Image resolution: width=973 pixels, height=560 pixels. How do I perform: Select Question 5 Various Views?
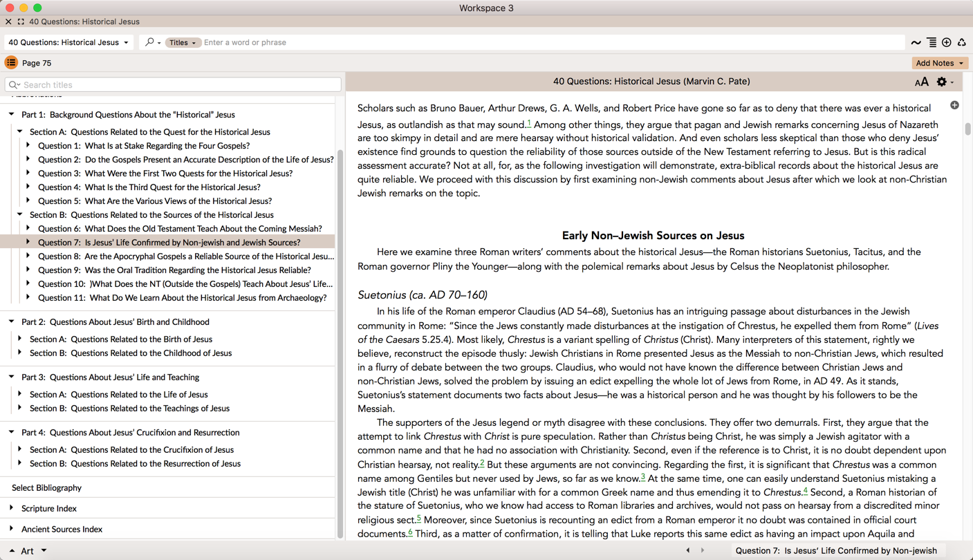pos(155,201)
